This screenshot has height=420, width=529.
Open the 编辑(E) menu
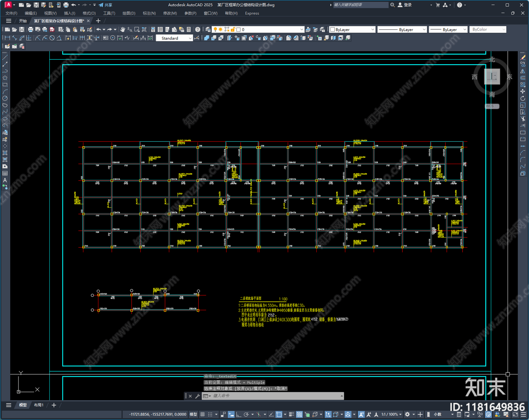pos(31,13)
